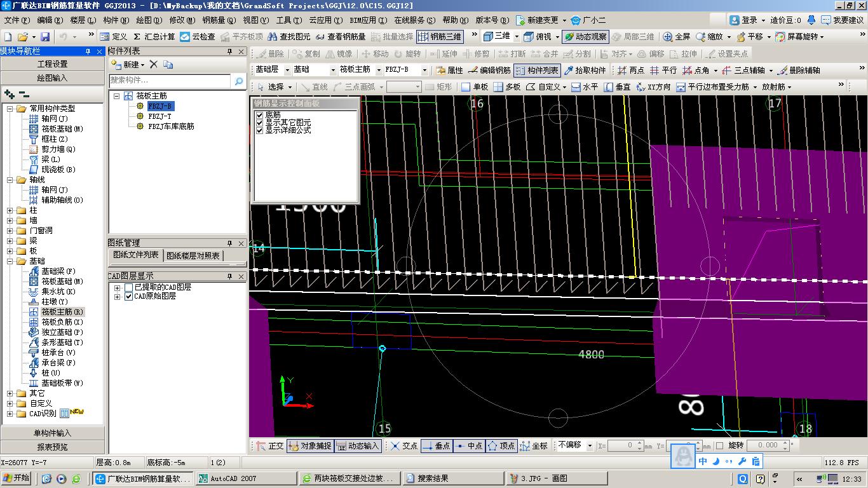
Task: Run the 云检查 cloud check
Action: 198,37
